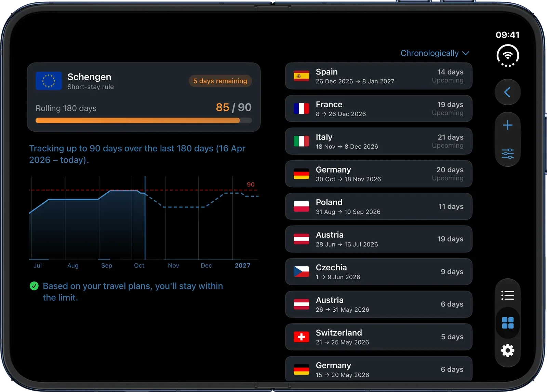Open Austria 26–31 May 2026 trip
This screenshot has width=547, height=392.
[x=378, y=304]
